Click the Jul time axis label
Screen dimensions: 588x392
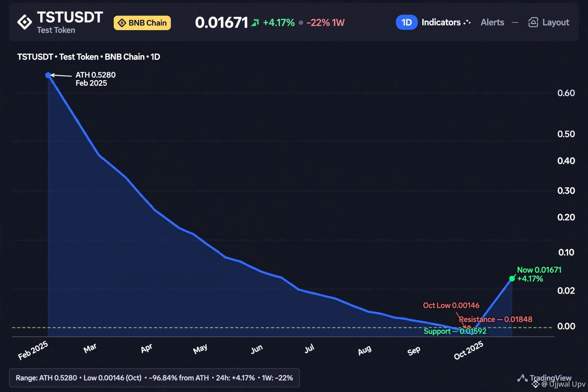[x=309, y=348]
